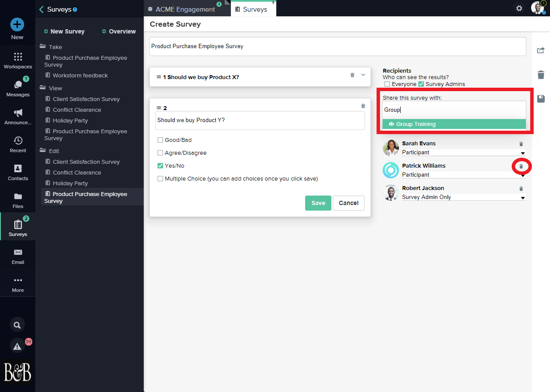Open the alerts warning icon
This screenshot has height=392, width=550.
pyautogui.click(x=17, y=346)
